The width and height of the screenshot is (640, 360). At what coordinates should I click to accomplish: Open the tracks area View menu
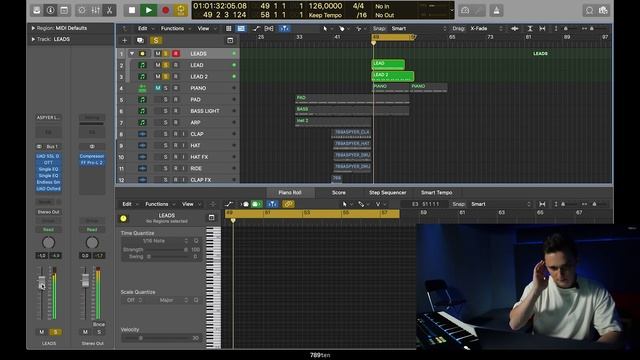click(203, 29)
